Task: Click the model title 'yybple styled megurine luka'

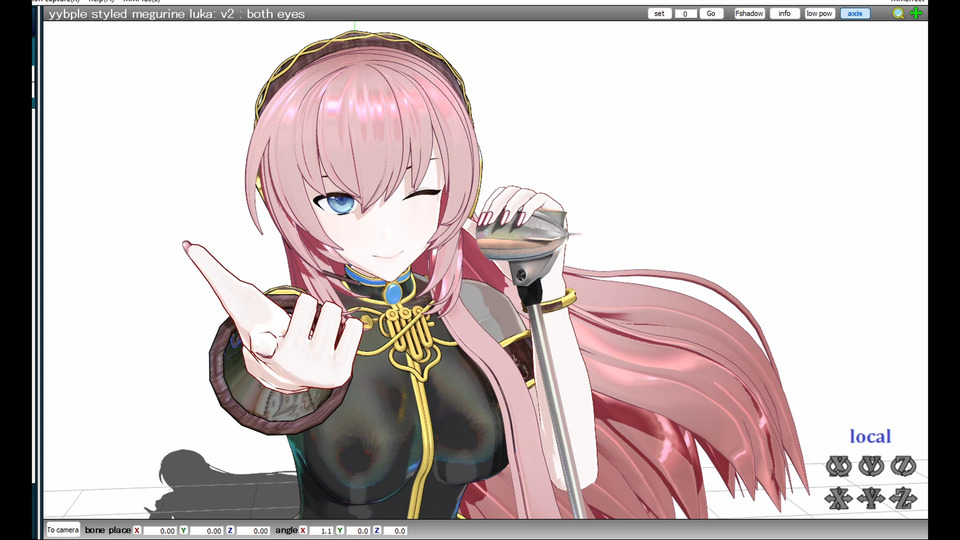Action: point(132,13)
